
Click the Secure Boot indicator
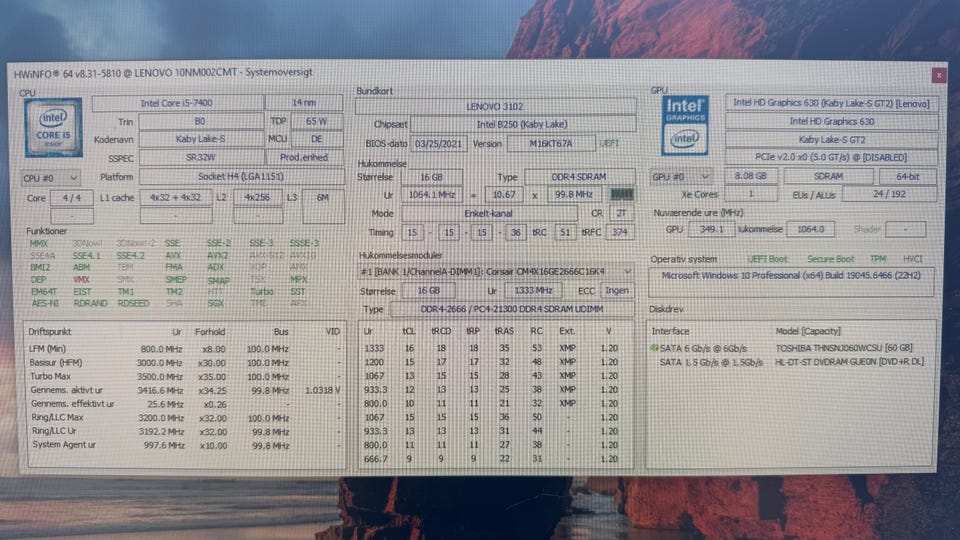click(x=830, y=259)
